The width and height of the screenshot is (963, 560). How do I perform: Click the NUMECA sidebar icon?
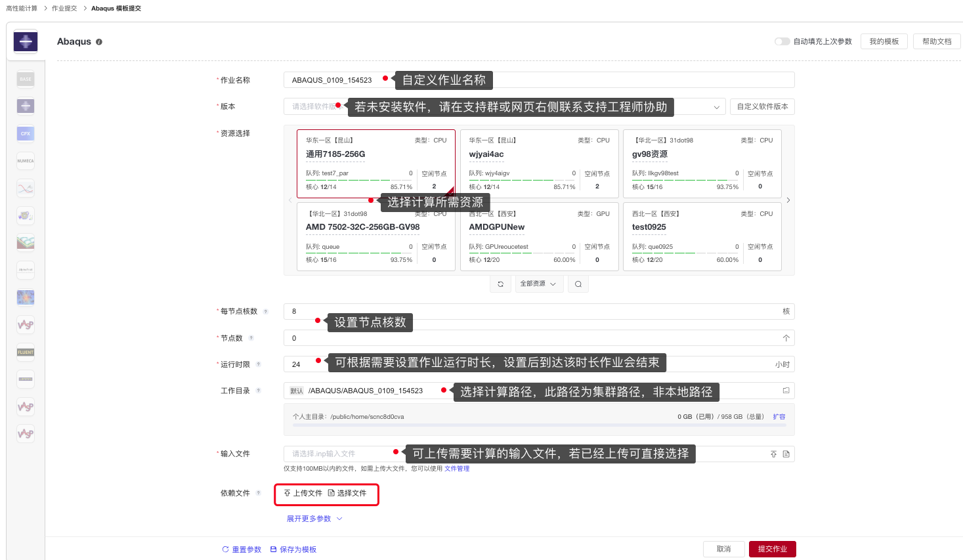[x=26, y=161]
